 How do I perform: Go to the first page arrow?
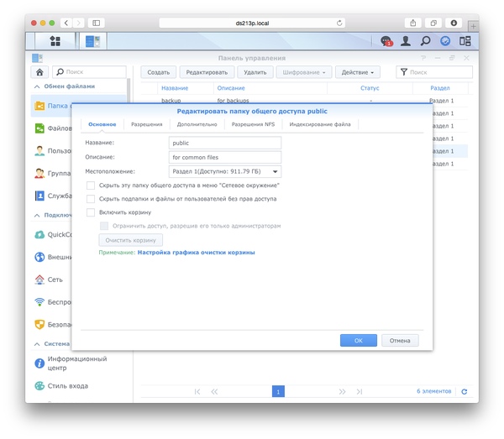point(197,391)
